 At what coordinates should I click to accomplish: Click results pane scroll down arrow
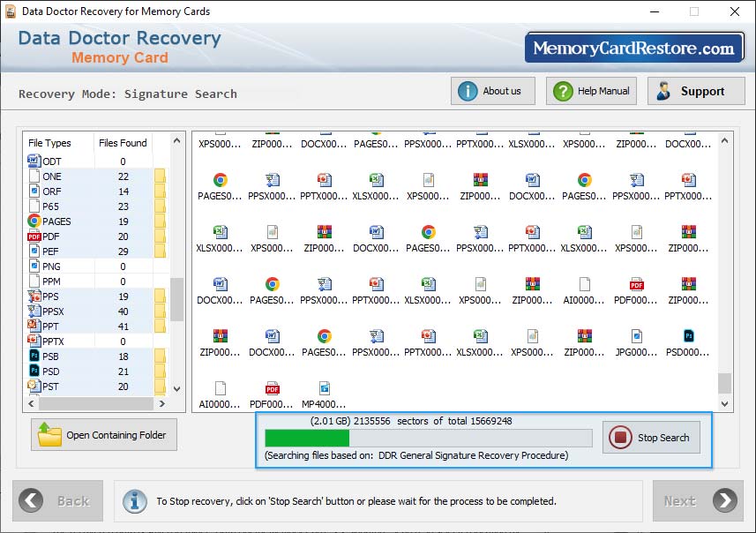[x=724, y=404]
